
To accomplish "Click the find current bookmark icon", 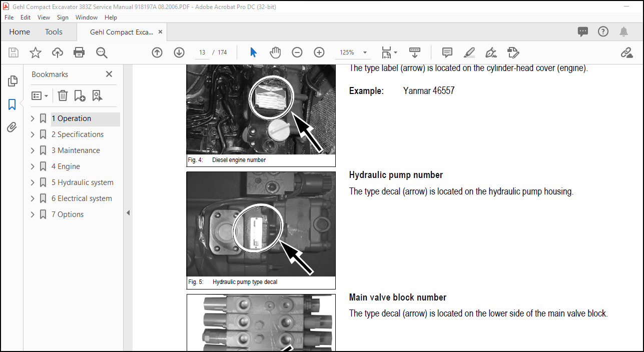I will [97, 95].
